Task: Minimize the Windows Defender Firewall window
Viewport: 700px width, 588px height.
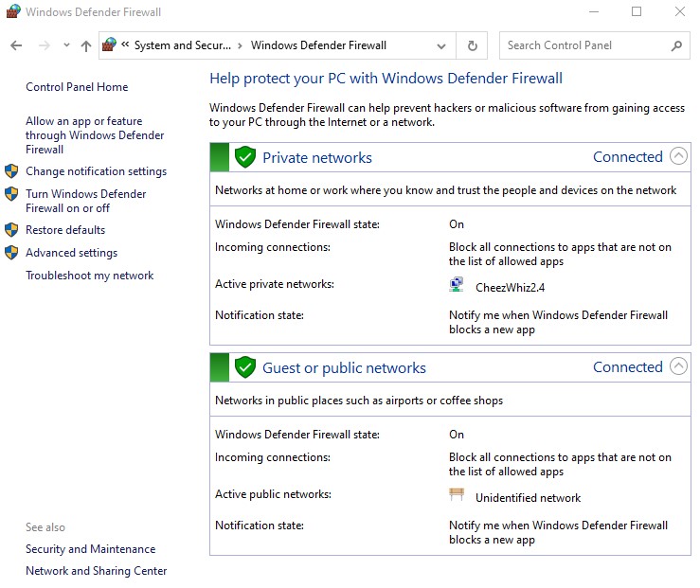Action: (x=594, y=11)
